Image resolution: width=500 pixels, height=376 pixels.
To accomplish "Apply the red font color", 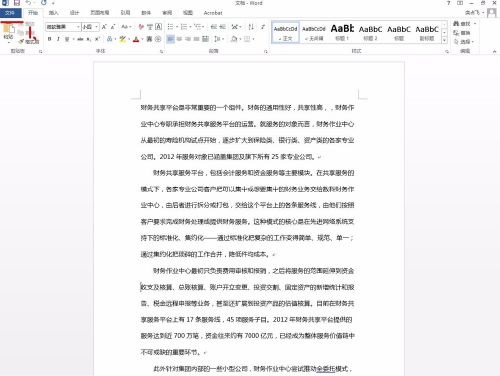I will pyautogui.click(x=136, y=39).
